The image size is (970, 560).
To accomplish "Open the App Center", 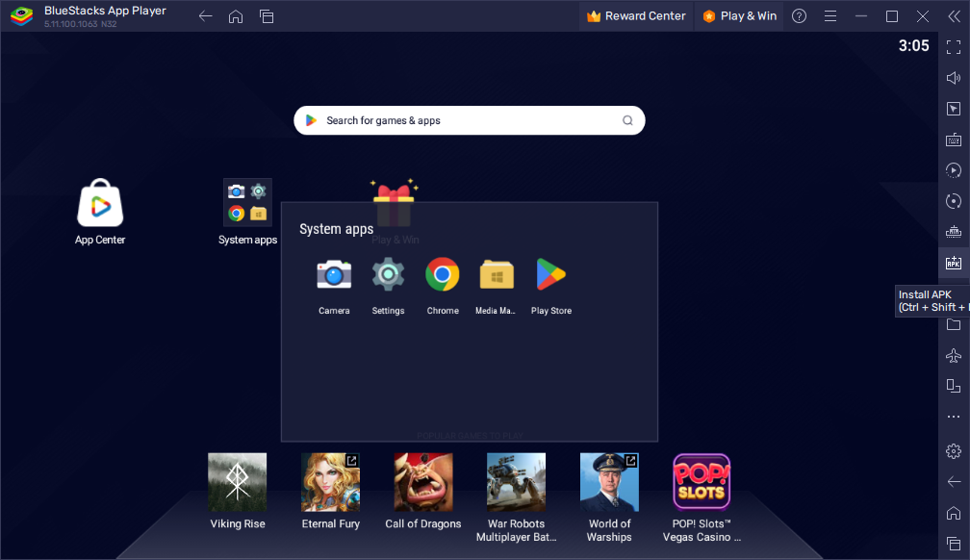I will coord(100,203).
